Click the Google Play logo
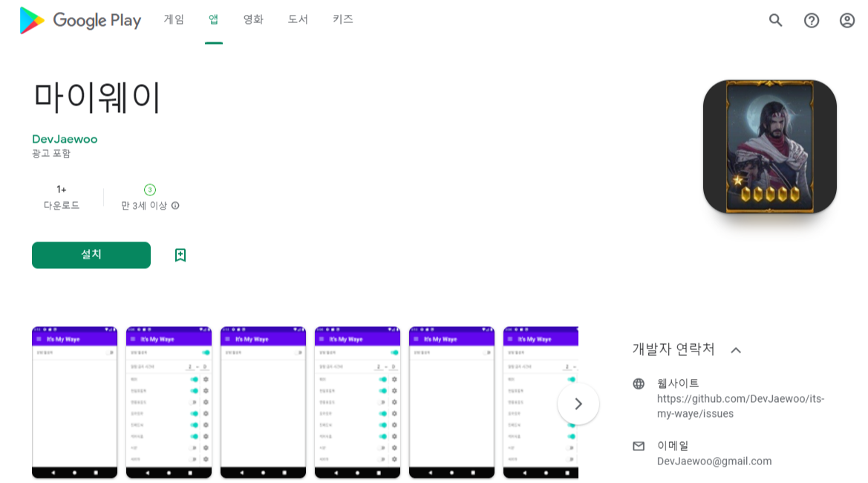 (80, 20)
